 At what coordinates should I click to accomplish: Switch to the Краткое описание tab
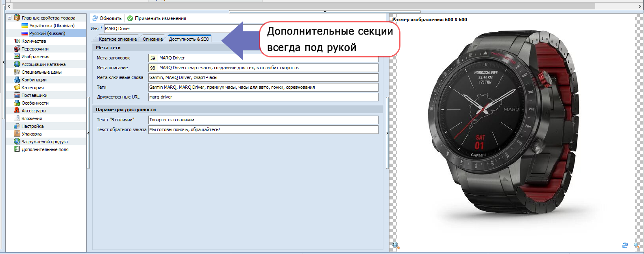click(x=117, y=39)
